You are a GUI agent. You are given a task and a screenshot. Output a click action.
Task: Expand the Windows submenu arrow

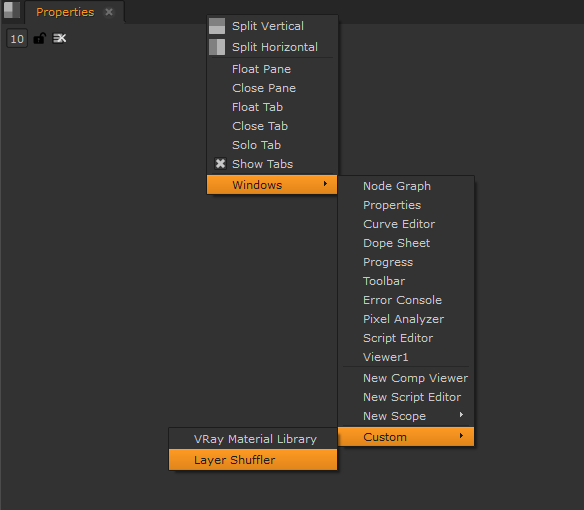pyautogui.click(x=325, y=184)
